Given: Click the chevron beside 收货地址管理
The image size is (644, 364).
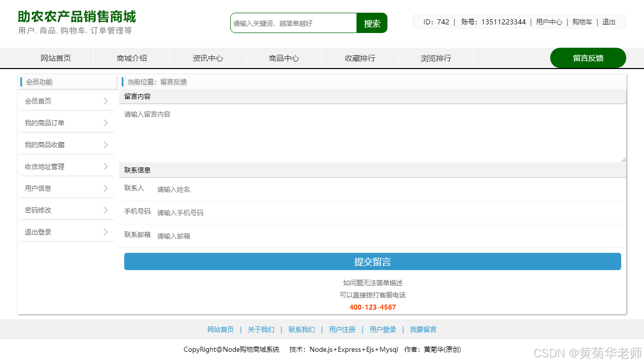Looking at the screenshot, I should (105, 167).
